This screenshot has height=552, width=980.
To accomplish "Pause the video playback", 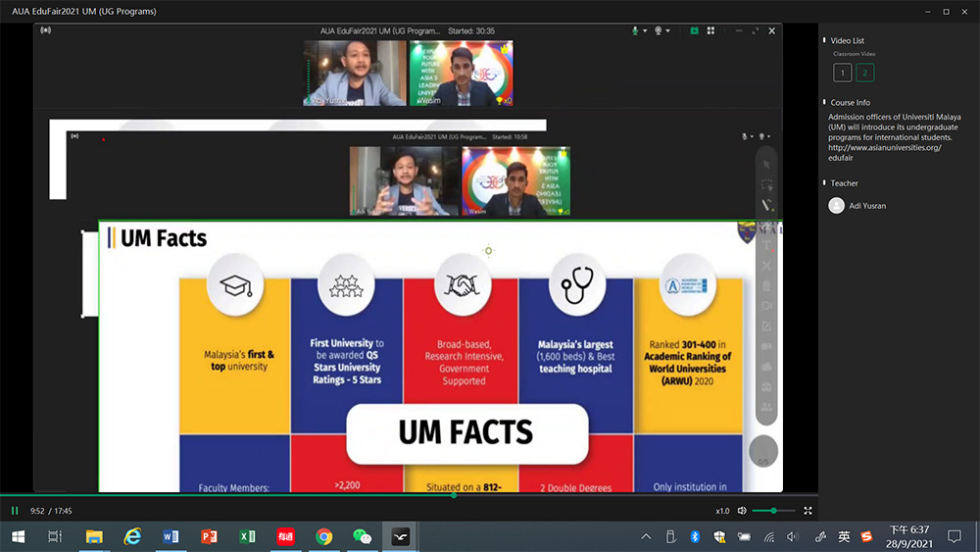I will [x=15, y=511].
